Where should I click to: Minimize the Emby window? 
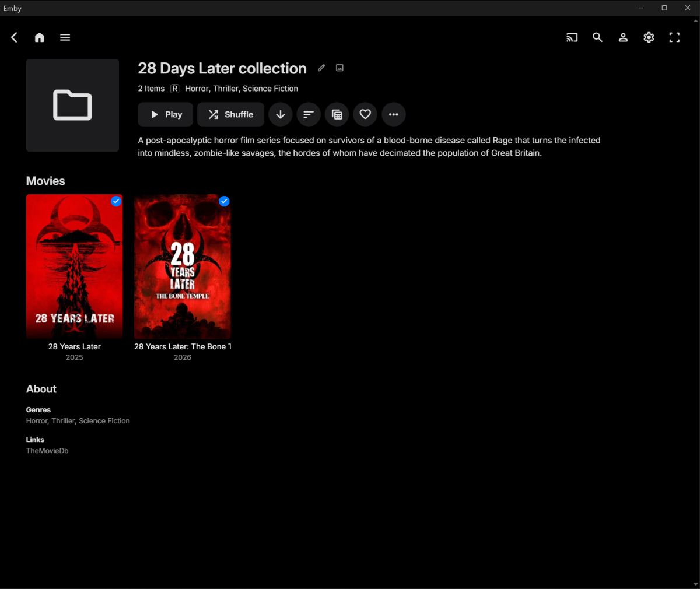pos(641,8)
